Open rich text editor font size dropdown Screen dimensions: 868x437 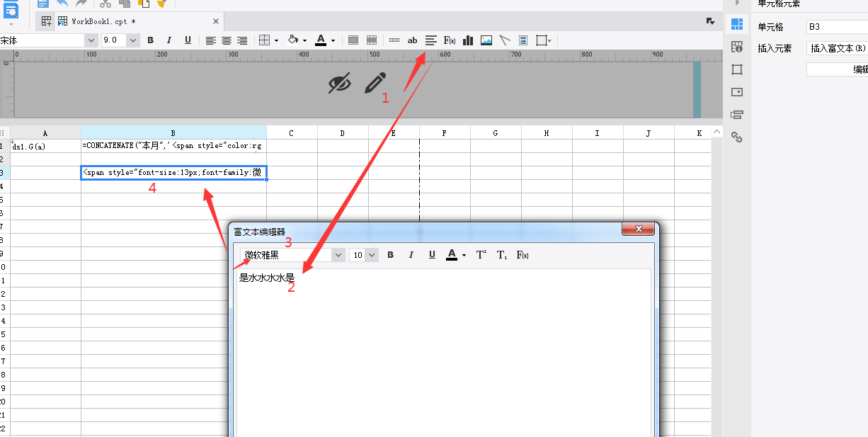coord(372,255)
